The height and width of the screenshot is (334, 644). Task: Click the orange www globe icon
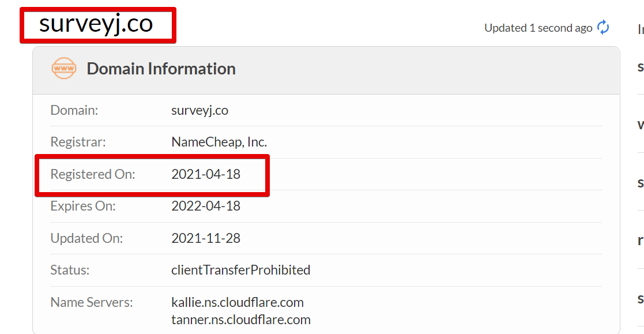(x=63, y=68)
